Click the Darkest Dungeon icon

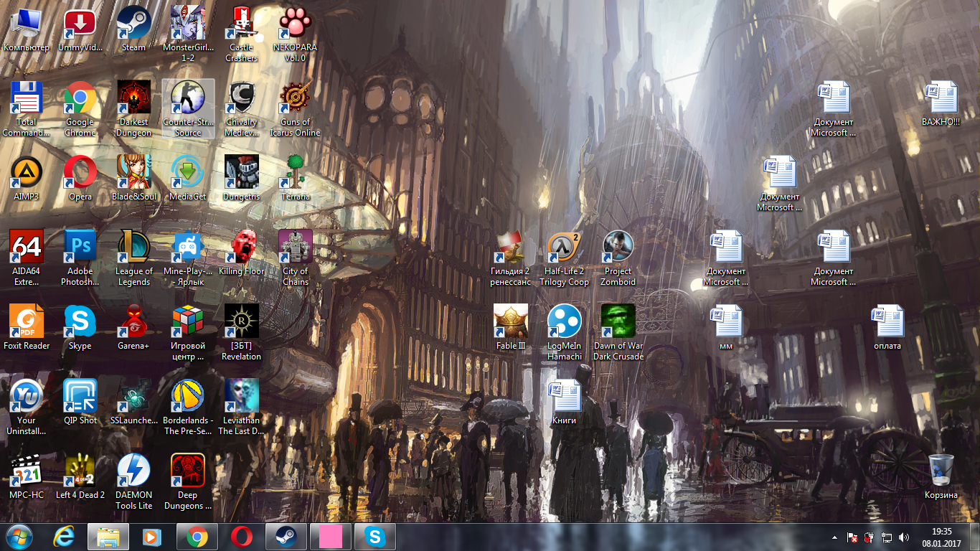pos(134,110)
